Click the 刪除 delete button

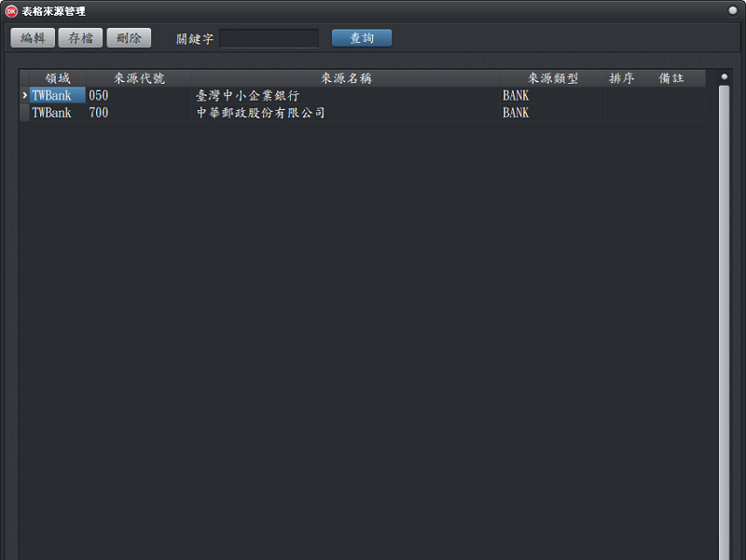point(129,38)
